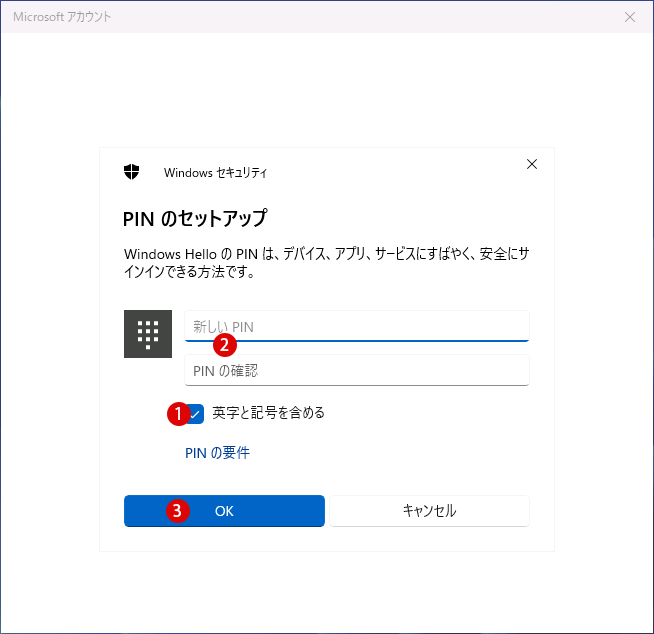Focus the 新しい PIN input field
Screen dimensions: 654x634
(357, 326)
